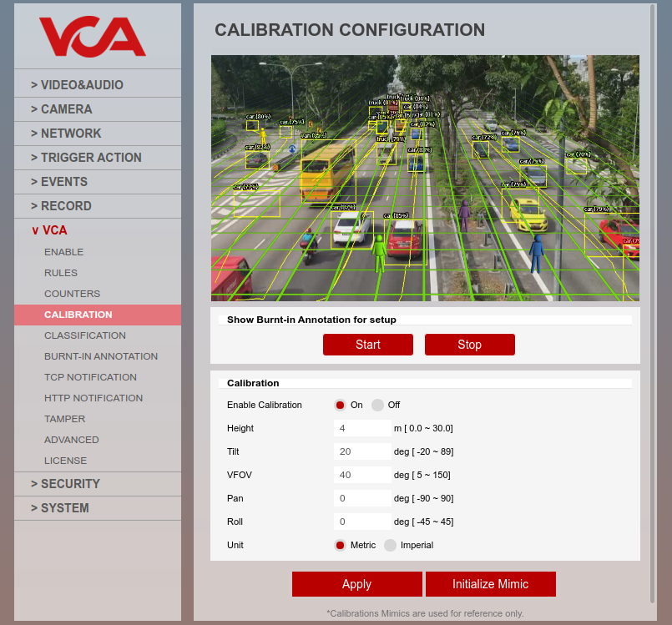Expand the VIDEO&AUDIO menu section
Image resolution: width=672 pixels, height=625 pixels.
98,85
